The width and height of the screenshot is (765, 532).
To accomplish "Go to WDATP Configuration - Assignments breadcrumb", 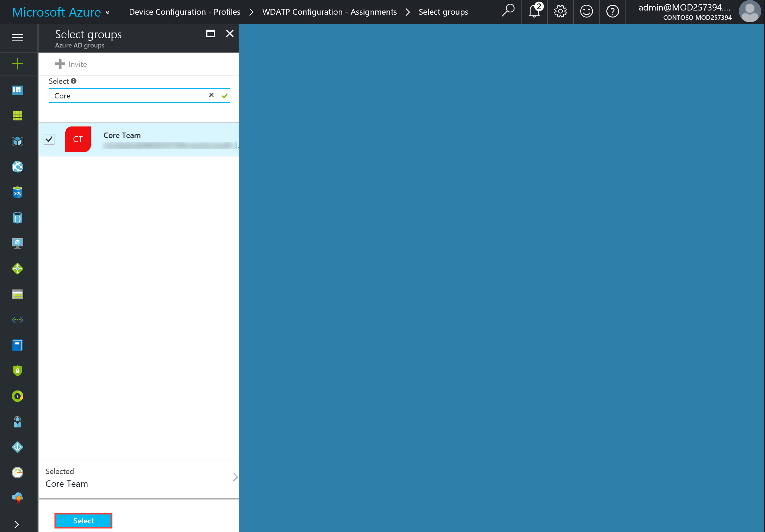I will pos(329,12).
